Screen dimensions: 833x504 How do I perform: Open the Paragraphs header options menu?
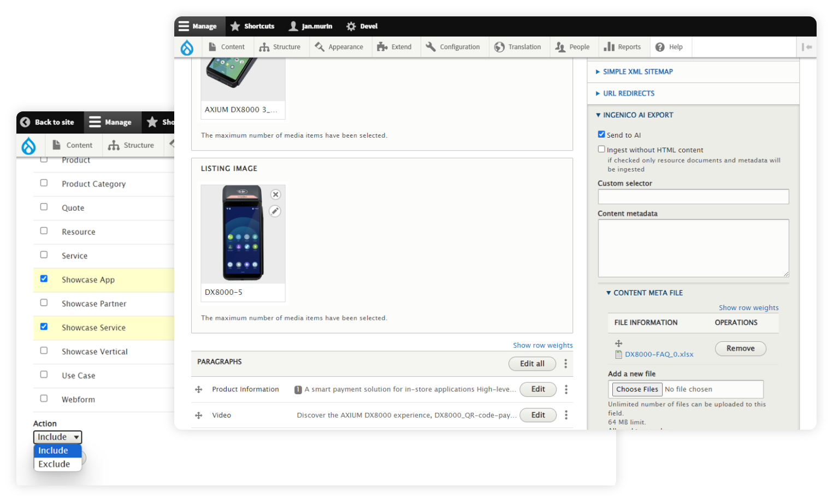click(565, 364)
